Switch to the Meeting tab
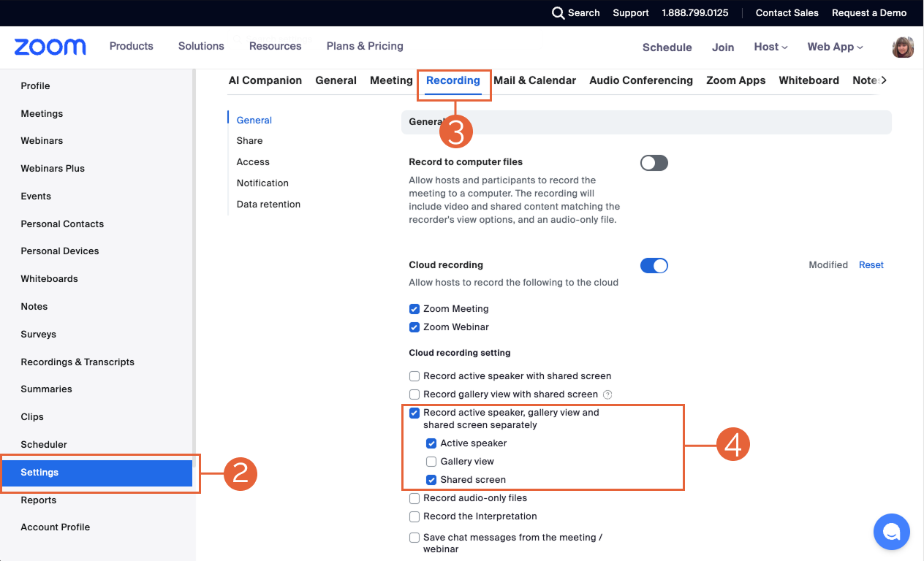924x561 pixels. point(391,80)
